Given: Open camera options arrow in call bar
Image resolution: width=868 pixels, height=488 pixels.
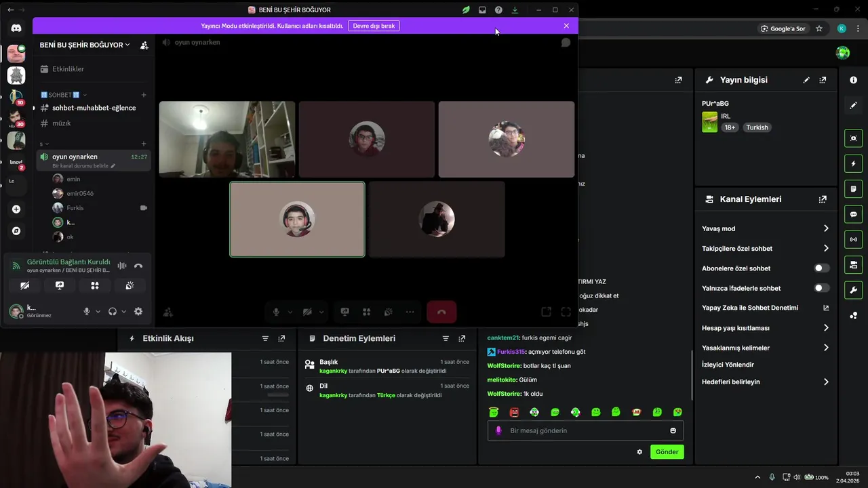Looking at the screenshot, I should pos(321,312).
